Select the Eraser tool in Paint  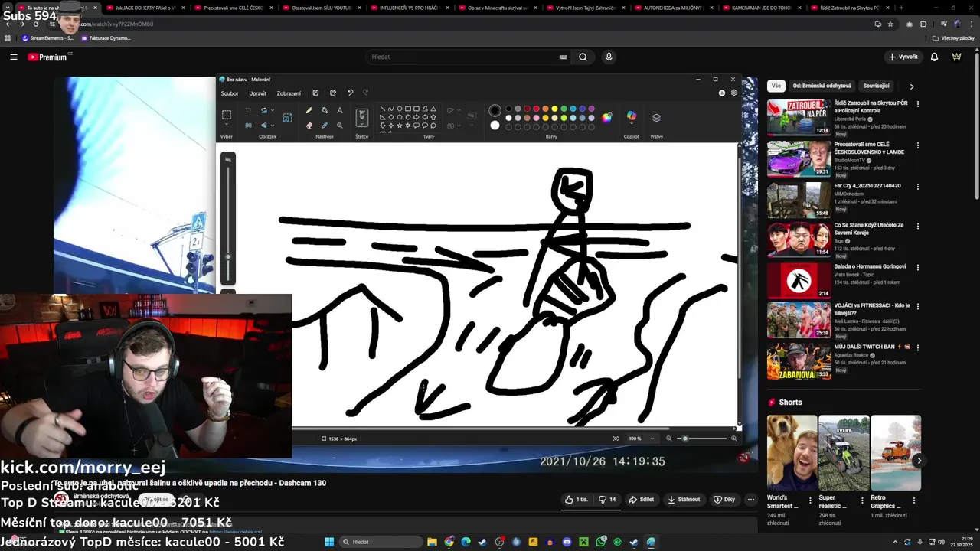[x=309, y=126]
